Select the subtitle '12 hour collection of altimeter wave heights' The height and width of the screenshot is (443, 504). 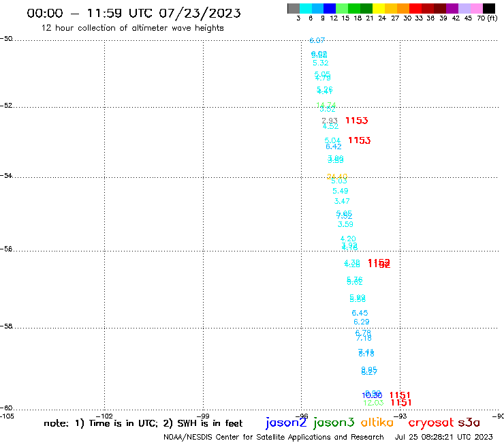pos(132,28)
